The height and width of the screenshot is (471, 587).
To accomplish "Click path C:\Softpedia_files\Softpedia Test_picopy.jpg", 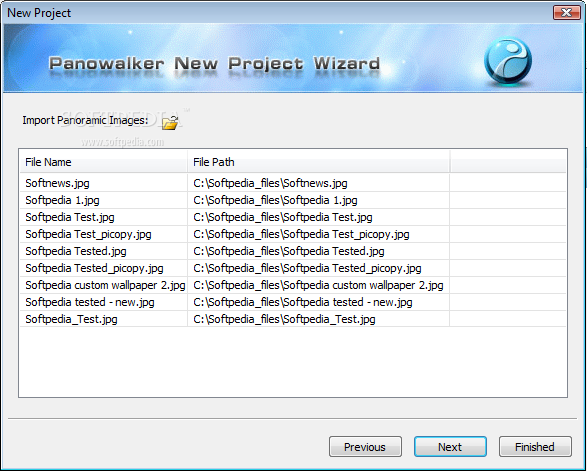I will [x=301, y=234].
